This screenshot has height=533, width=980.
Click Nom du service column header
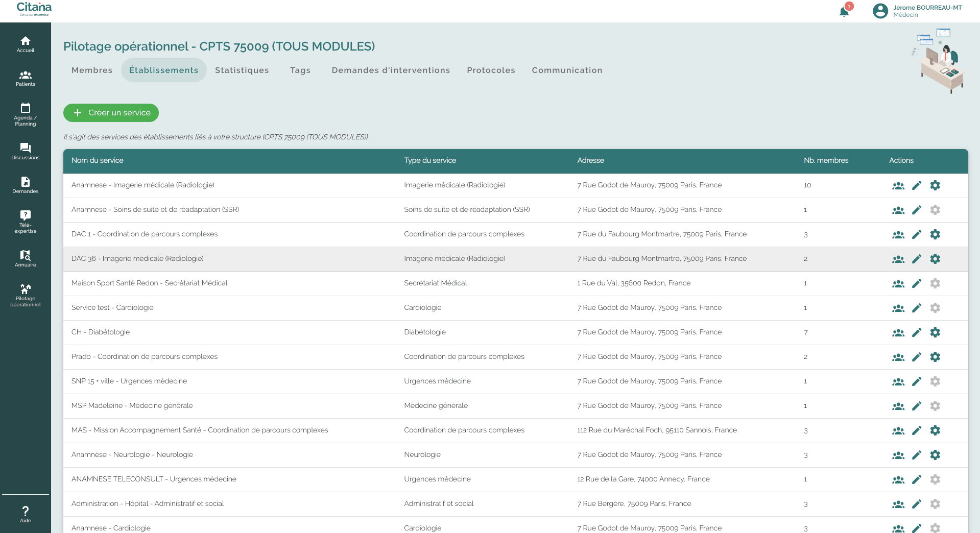[97, 160]
